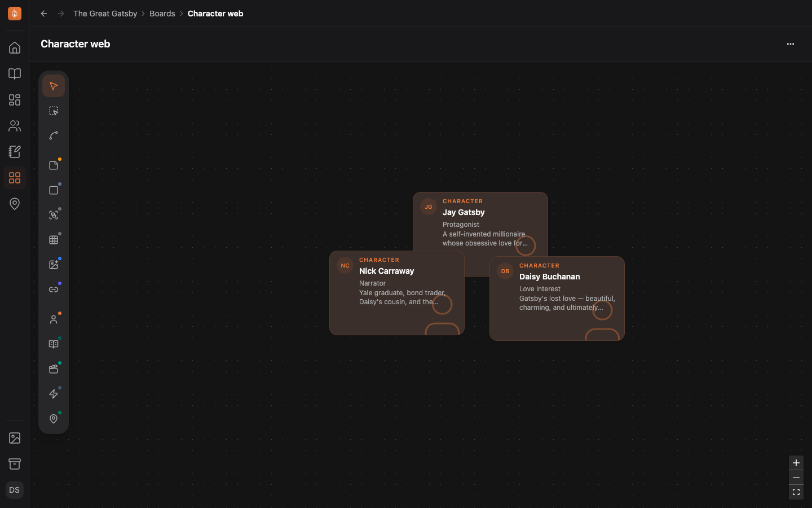Open the archive box icon in sidebar
This screenshot has height=508, width=812.
click(x=15, y=464)
